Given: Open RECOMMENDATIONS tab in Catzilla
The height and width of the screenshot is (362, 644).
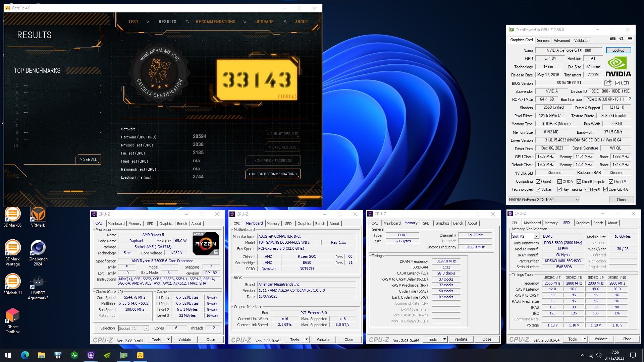Looking at the screenshot, I should (x=216, y=22).
